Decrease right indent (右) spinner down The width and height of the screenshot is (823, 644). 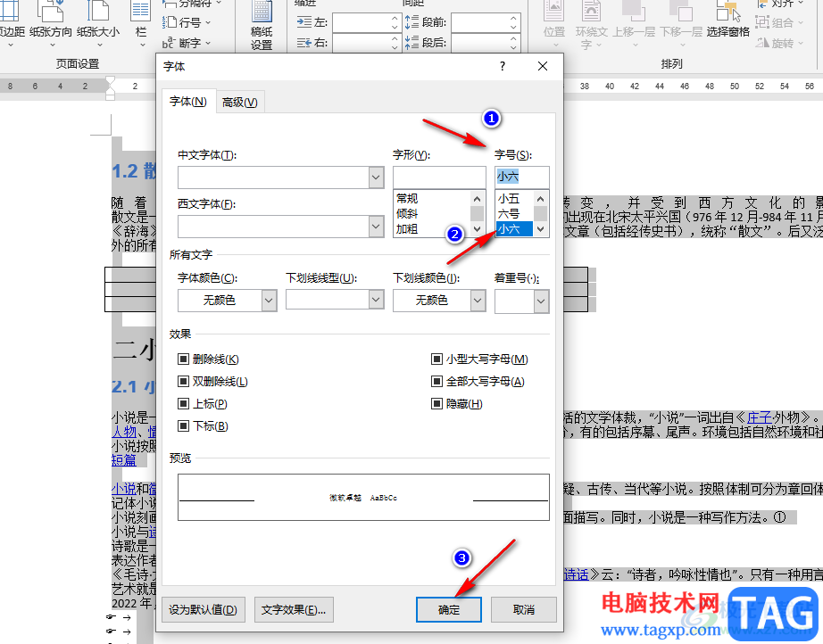click(395, 46)
